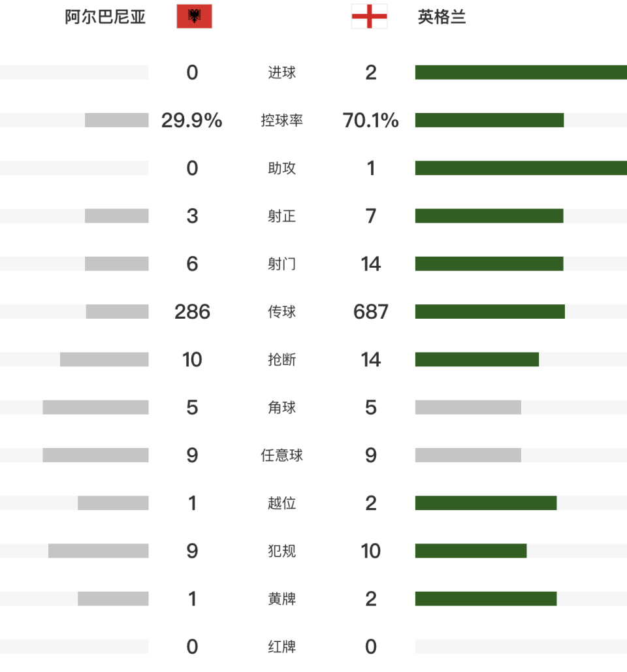This screenshot has height=672, width=627.
Task: Select the 英格兰 team name
Action: click(x=442, y=17)
